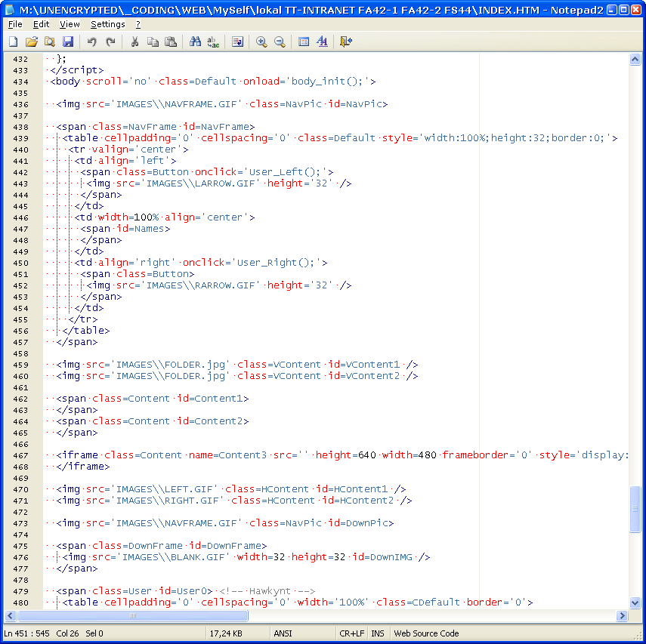Image resolution: width=646 pixels, height=644 pixels.
Task: Click 'class=CDefault' on line 480
Action: 417,602
